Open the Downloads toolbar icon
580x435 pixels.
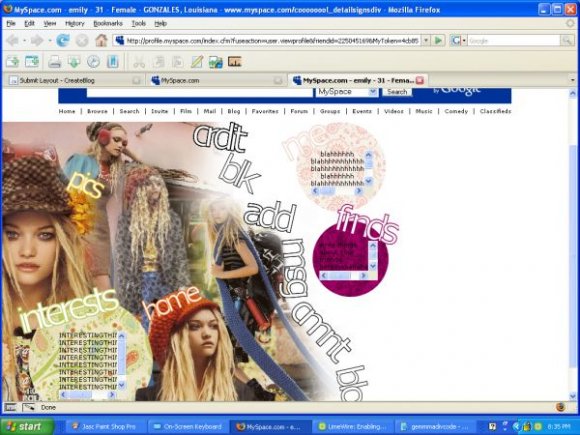[x=74, y=61]
